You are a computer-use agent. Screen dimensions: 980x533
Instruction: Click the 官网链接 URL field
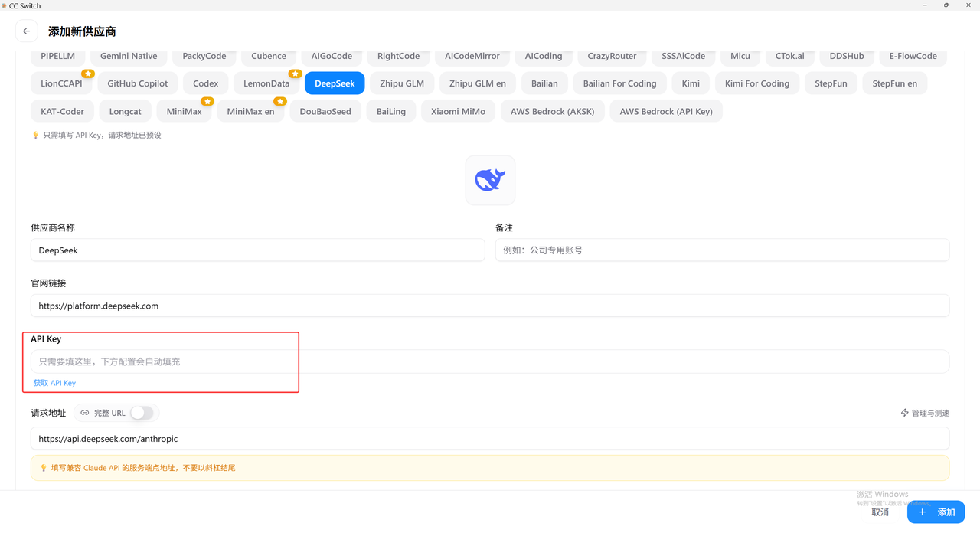[x=490, y=306]
